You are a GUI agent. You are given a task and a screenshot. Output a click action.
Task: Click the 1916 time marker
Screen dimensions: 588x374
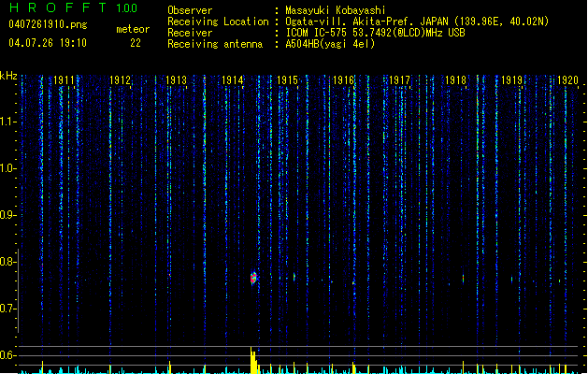click(343, 80)
